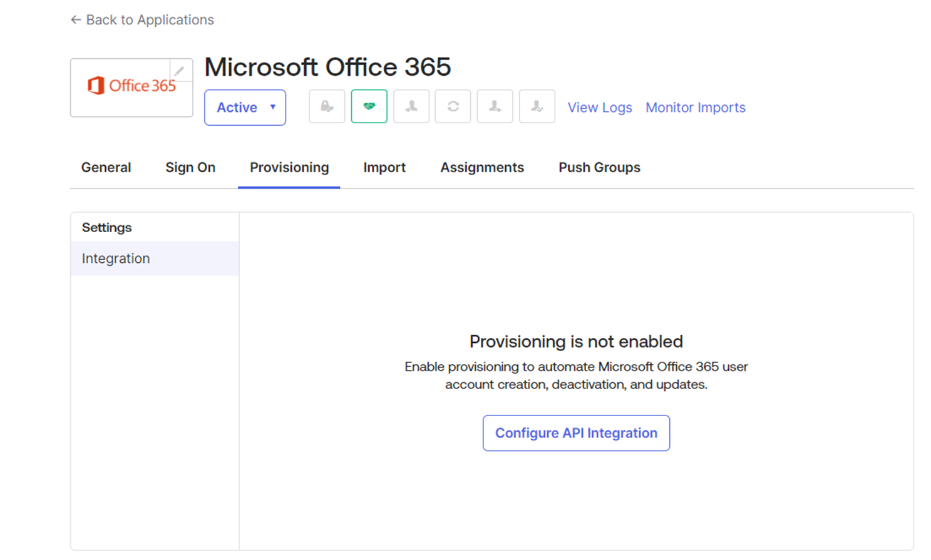This screenshot has height=560, width=931.
Task: Click the green handshake federation icon
Action: 369,106
